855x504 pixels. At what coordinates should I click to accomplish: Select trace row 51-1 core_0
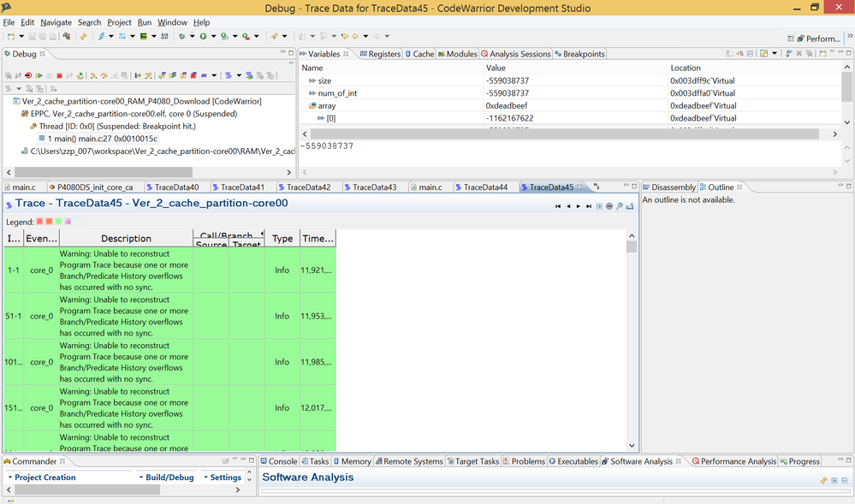pos(169,317)
